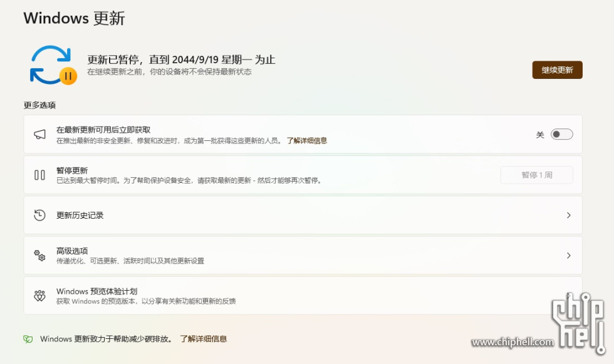Click the 'Windows 预览体验计划' row title
614x364 pixels.
(96, 291)
